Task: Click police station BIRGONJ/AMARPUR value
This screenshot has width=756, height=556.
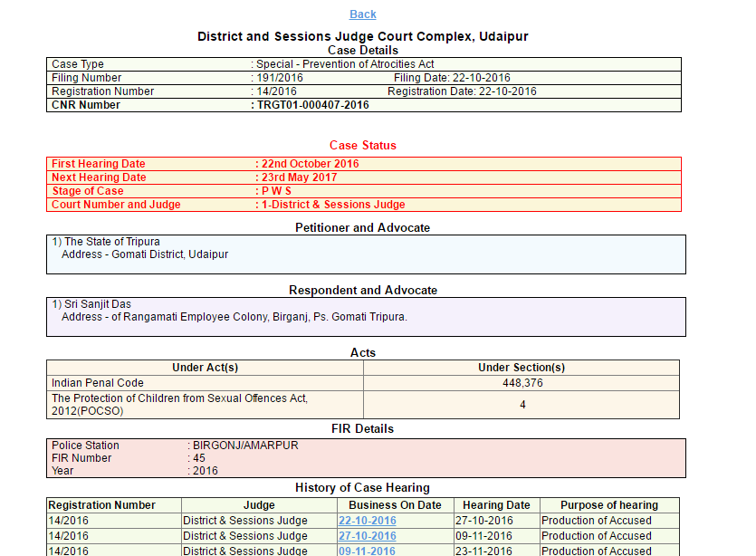Action: coord(245,446)
